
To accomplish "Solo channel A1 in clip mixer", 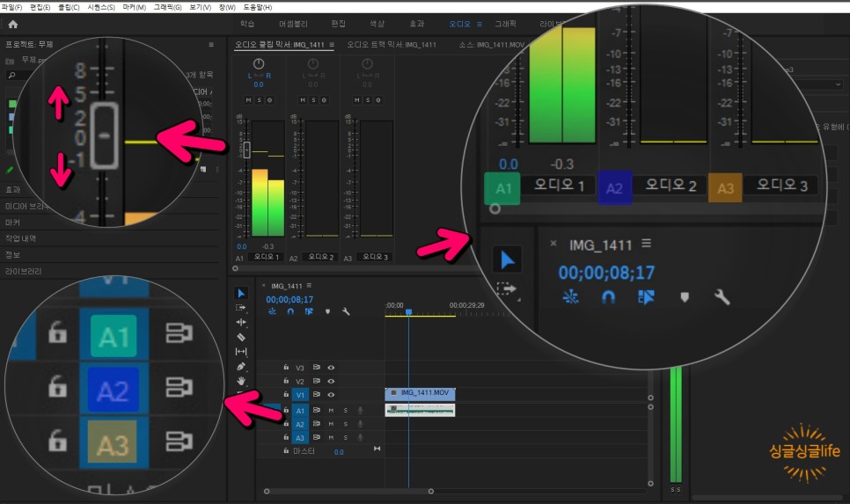I will click(259, 100).
